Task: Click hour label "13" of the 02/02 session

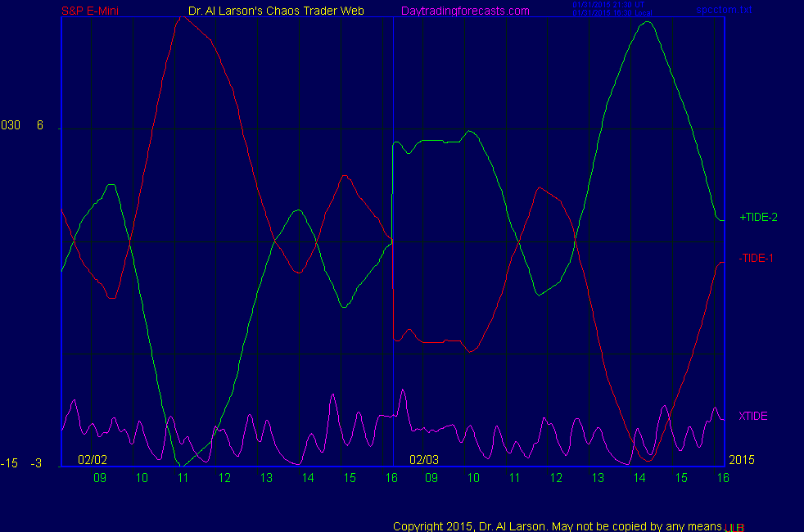Action: click(x=266, y=478)
